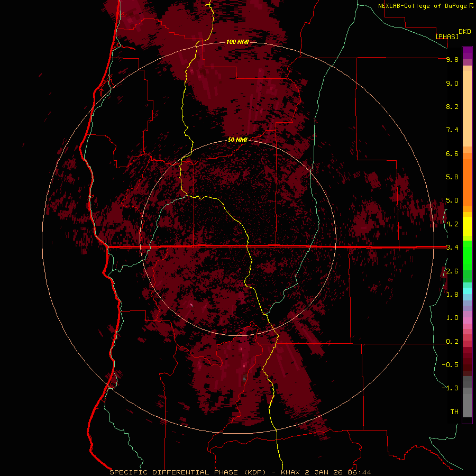Pick the orange band of the color scale
The width and height of the screenshot is (476, 476).
[467, 182]
